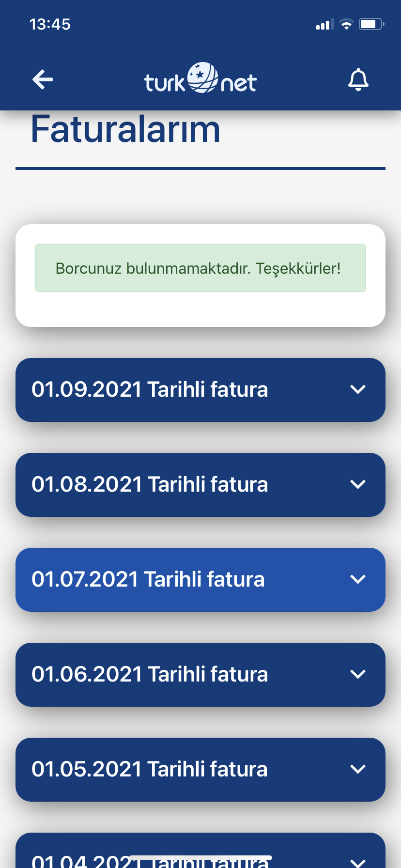Image resolution: width=401 pixels, height=868 pixels.
Task: Tap the cellular signal bars icon
Action: point(325,24)
